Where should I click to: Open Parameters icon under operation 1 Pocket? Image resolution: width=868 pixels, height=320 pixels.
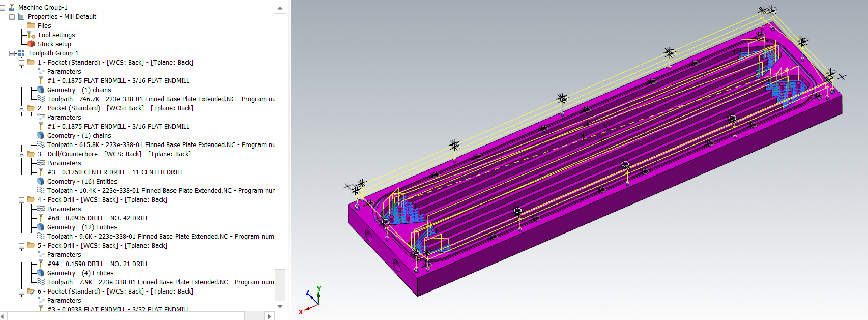pyautogui.click(x=41, y=72)
